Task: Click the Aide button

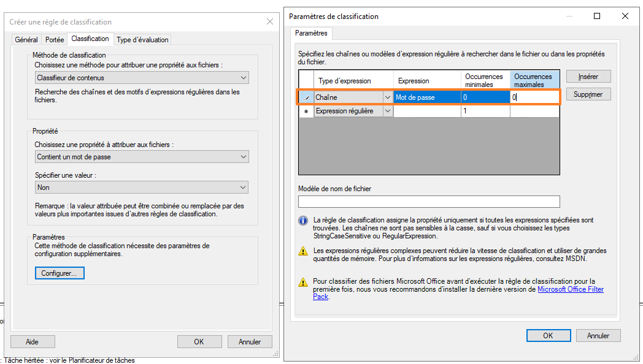Action: point(32,341)
